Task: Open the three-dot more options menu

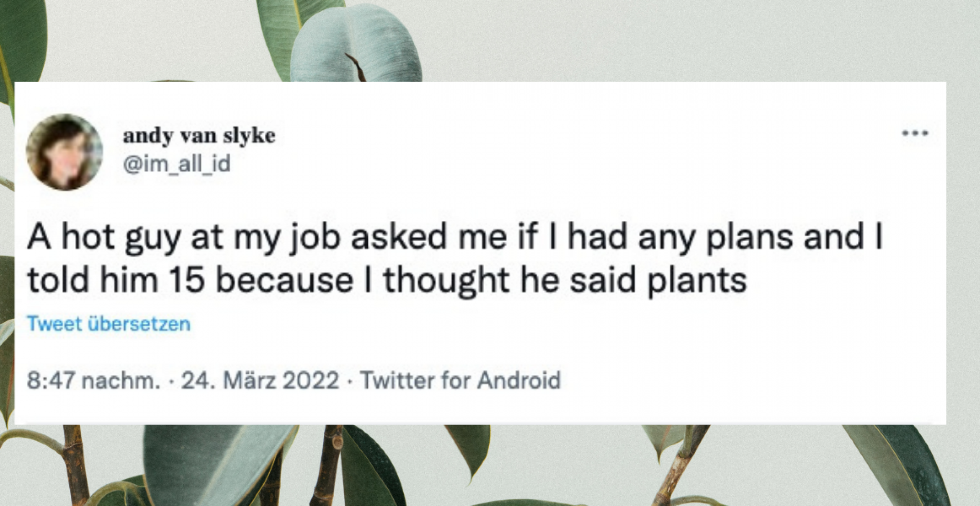Action: tap(915, 134)
